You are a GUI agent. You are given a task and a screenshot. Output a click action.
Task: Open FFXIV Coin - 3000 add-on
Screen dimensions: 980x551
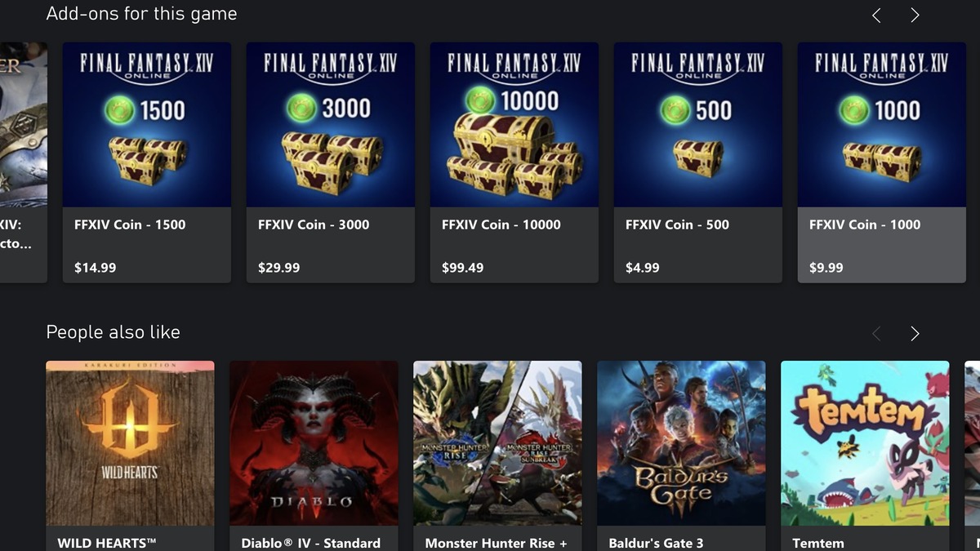click(331, 162)
